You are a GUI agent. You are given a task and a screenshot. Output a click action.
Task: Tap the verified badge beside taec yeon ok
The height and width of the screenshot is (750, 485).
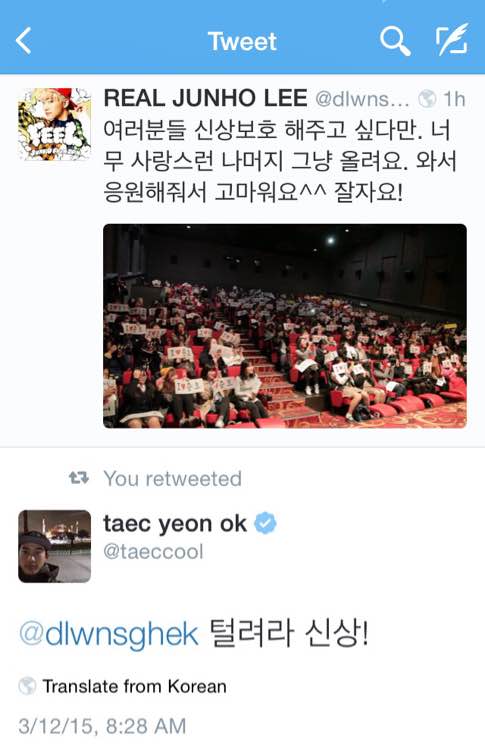(265, 523)
